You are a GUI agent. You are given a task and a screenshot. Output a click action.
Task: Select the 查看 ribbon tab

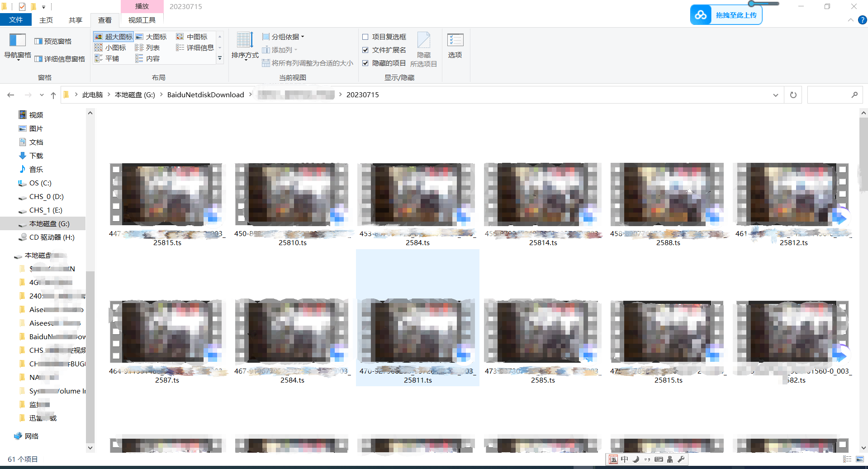point(105,20)
